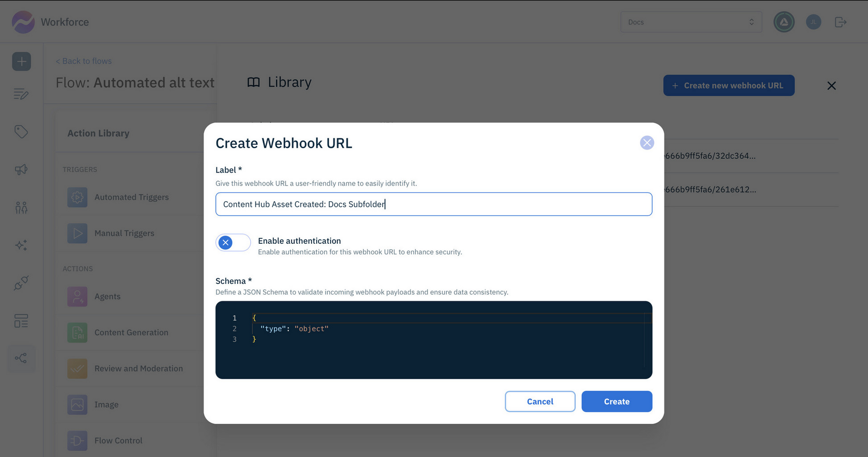This screenshot has height=457, width=868.
Task: Click the Google Drive icon in header
Action: 784,22
